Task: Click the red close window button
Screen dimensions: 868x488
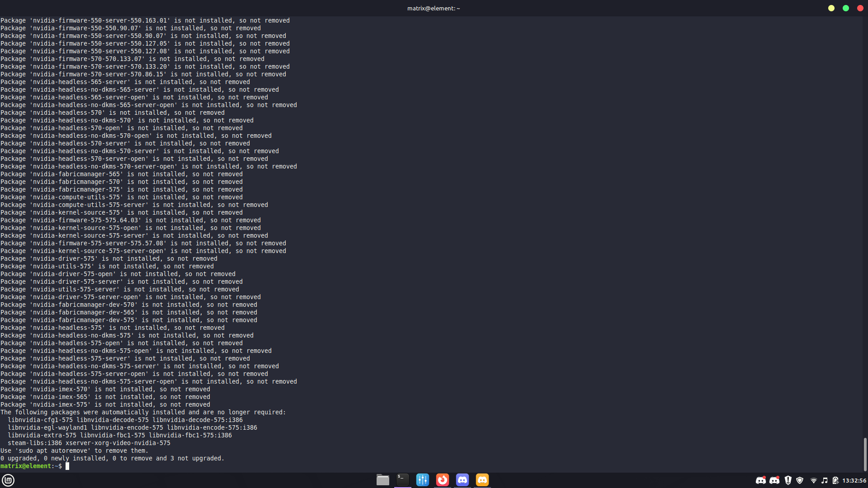Action: coord(860,8)
